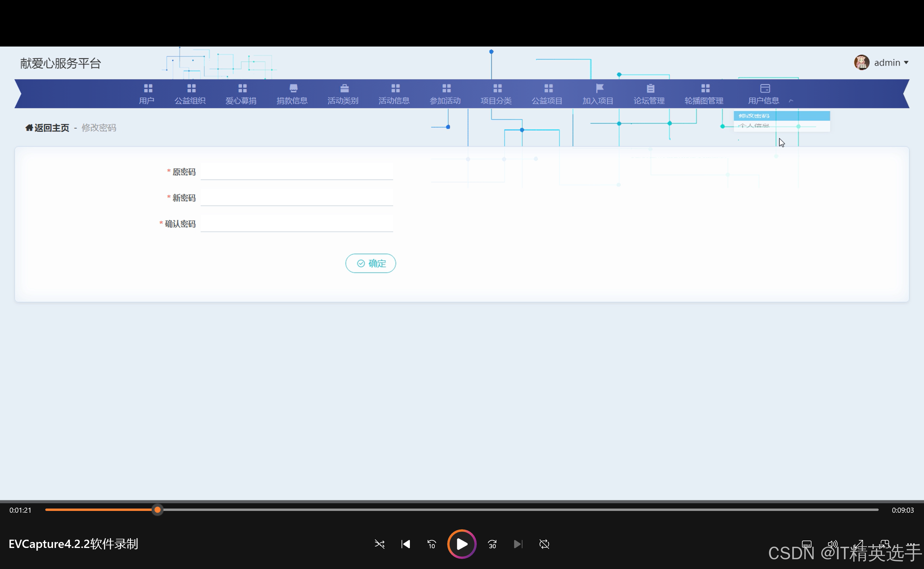924x569 pixels.
Task: Expand the admin account dropdown arrow
Action: pyautogui.click(x=906, y=63)
